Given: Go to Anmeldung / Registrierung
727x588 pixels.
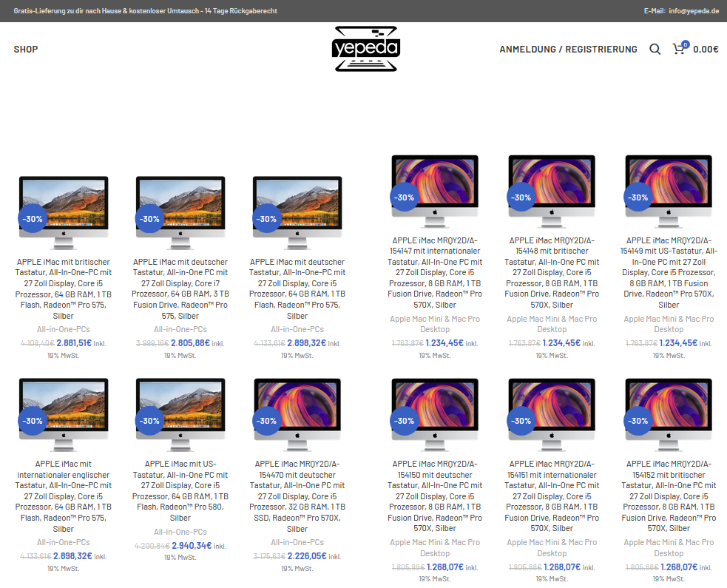Looking at the screenshot, I should point(568,49).
